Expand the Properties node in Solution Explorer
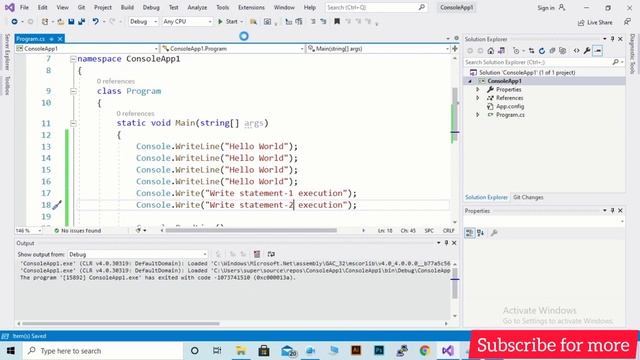The image size is (640, 360). click(x=478, y=89)
